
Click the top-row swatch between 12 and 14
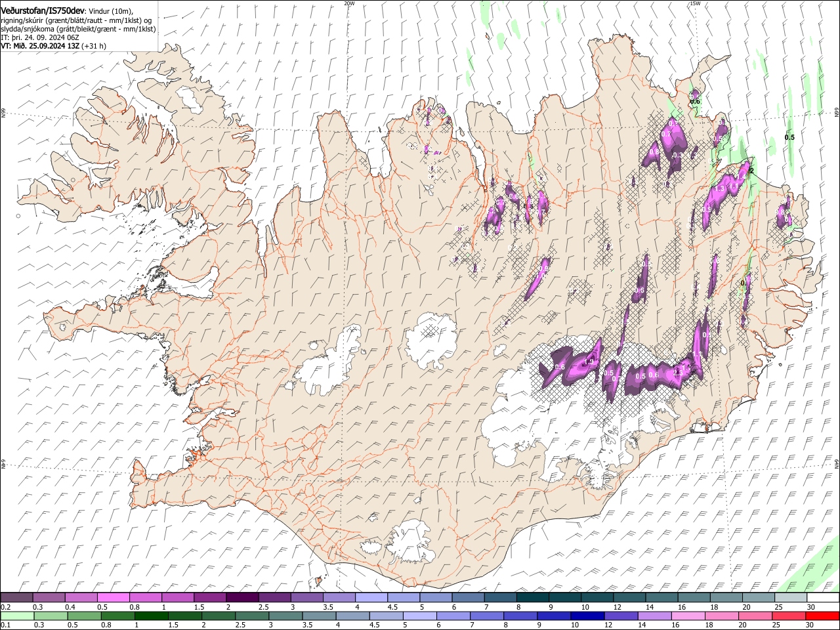coord(629,597)
